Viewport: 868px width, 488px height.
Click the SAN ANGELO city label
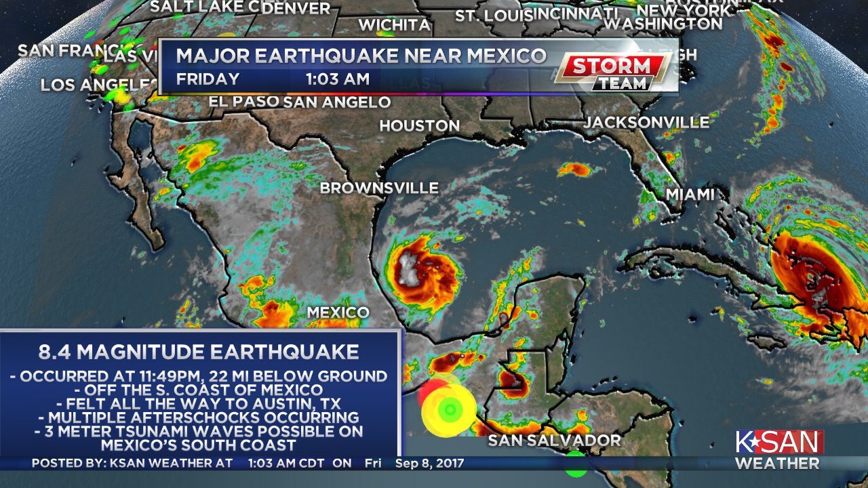click(337, 102)
